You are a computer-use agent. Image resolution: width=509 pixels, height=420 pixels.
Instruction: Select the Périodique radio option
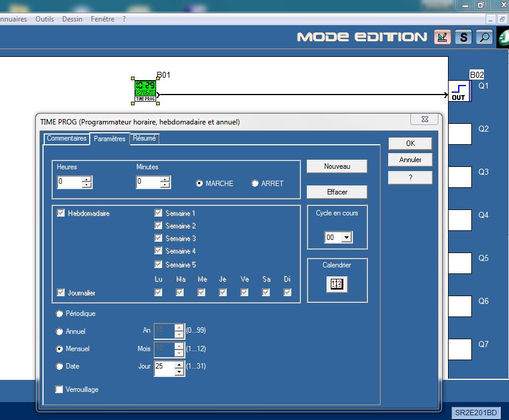click(59, 314)
